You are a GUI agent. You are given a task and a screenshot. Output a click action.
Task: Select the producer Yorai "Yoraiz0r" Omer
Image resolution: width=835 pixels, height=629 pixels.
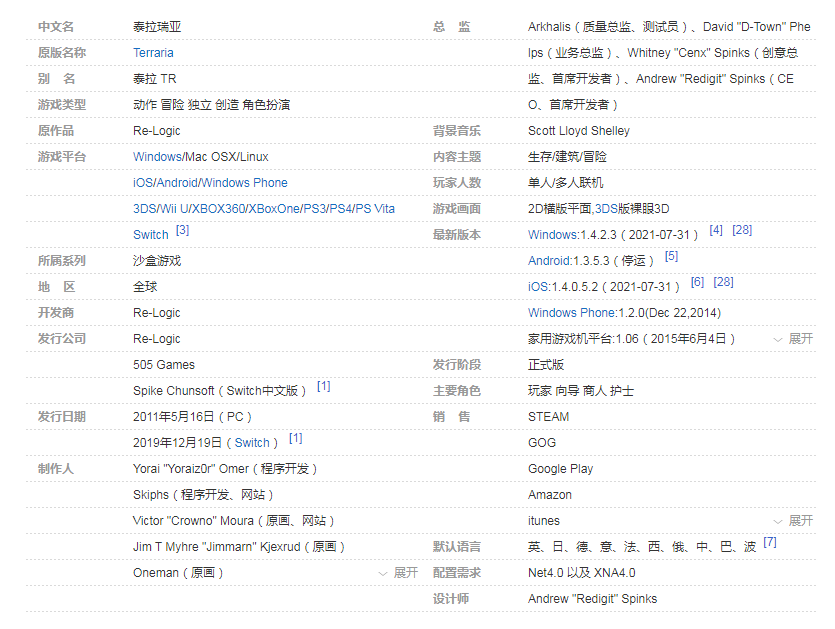(225, 469)
